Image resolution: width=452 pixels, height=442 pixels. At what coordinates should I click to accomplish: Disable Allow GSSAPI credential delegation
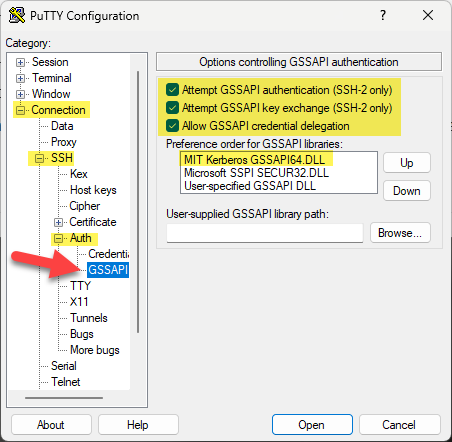click(x=172, y=126)
